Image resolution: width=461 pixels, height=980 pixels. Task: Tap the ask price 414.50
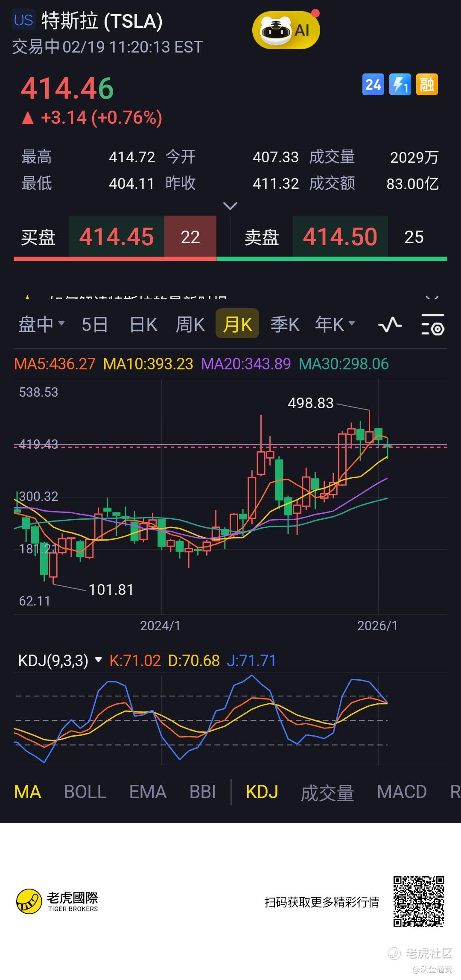[340, 237]
